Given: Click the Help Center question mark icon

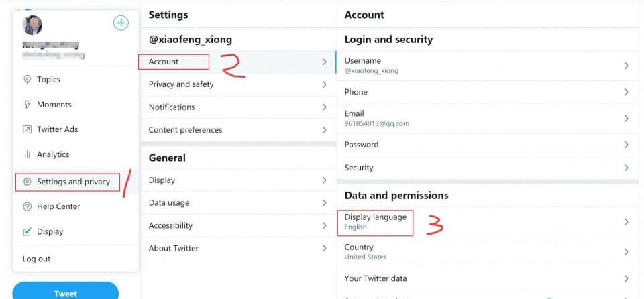Looking at the screenshot, I should click(28, 206).
